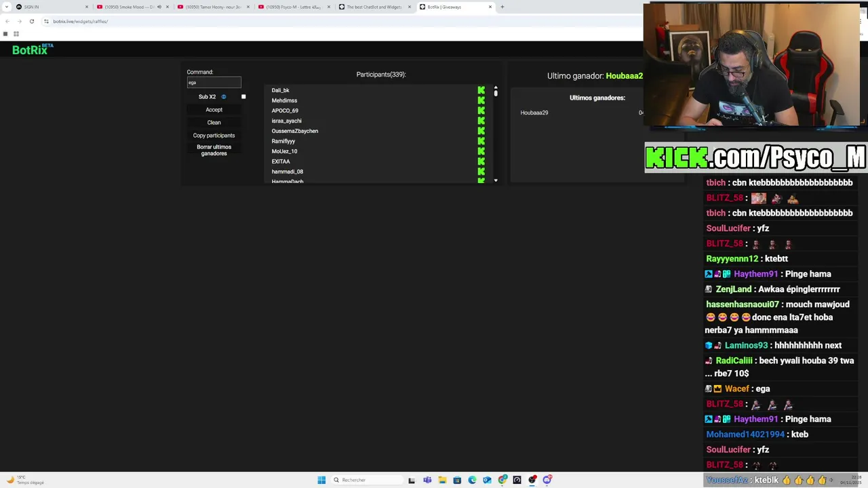The height and width of the screenshot is (488, 868).
Task: Close the SIGN IN tab
Action: click(87, 7)
